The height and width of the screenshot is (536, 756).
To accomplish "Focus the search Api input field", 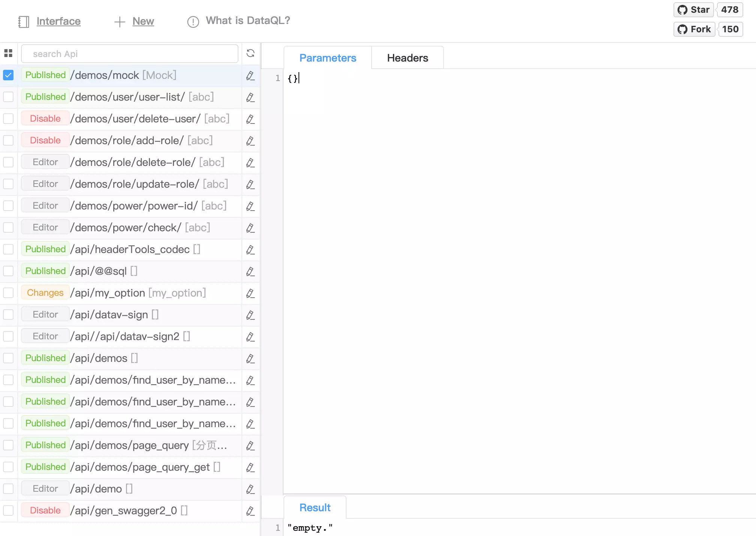I will coord(129,54).
